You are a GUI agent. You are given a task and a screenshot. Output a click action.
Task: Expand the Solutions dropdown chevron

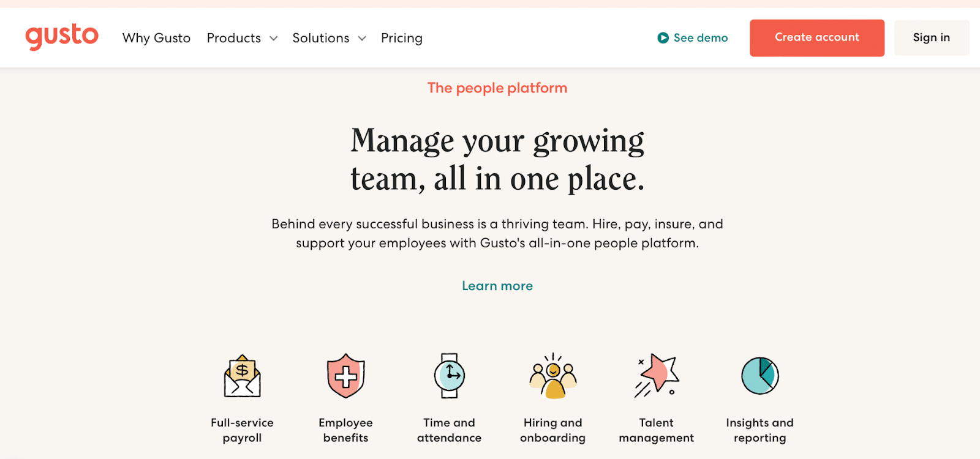[x=362, y=39]
